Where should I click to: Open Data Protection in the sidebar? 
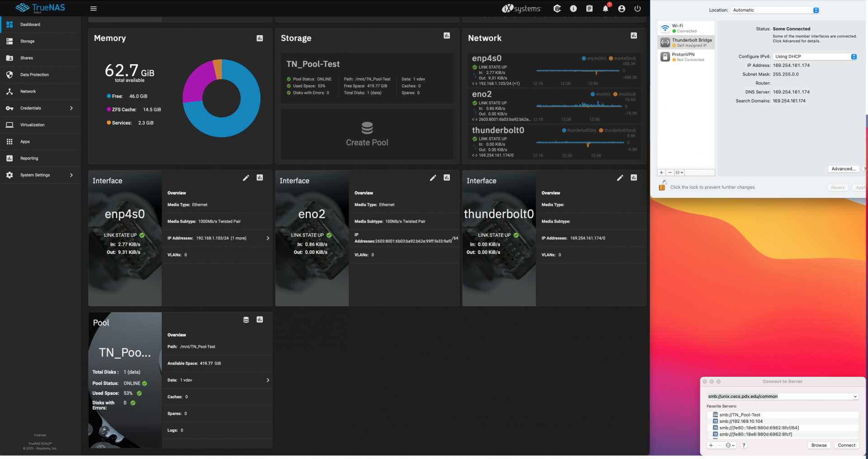[x=34, y=75]
